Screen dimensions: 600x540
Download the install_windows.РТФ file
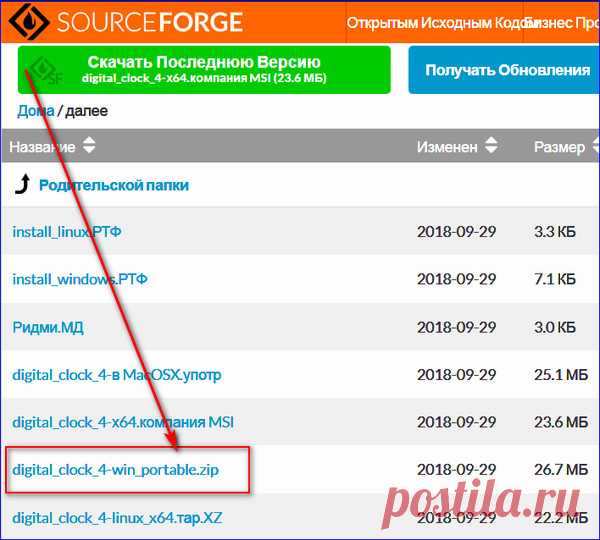click(x=80, y=279)
